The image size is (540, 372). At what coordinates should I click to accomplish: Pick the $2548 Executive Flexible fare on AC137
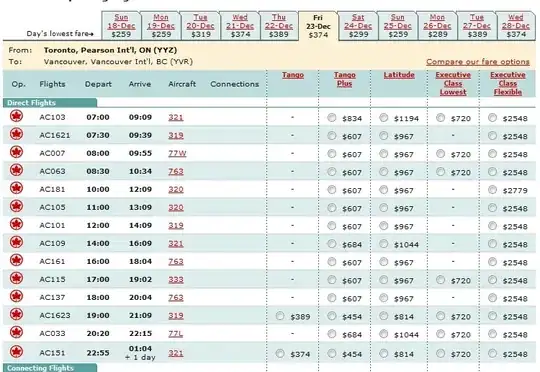click(492, 298)
